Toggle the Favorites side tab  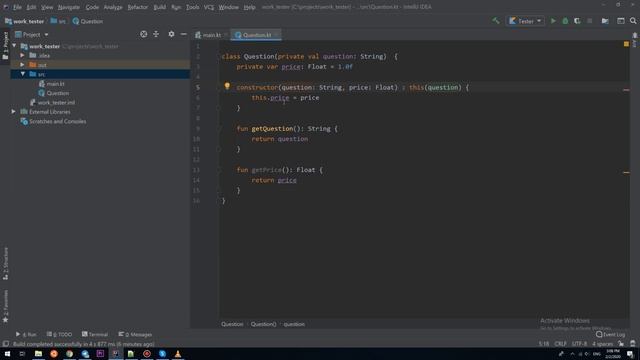(x=5, y=306)
